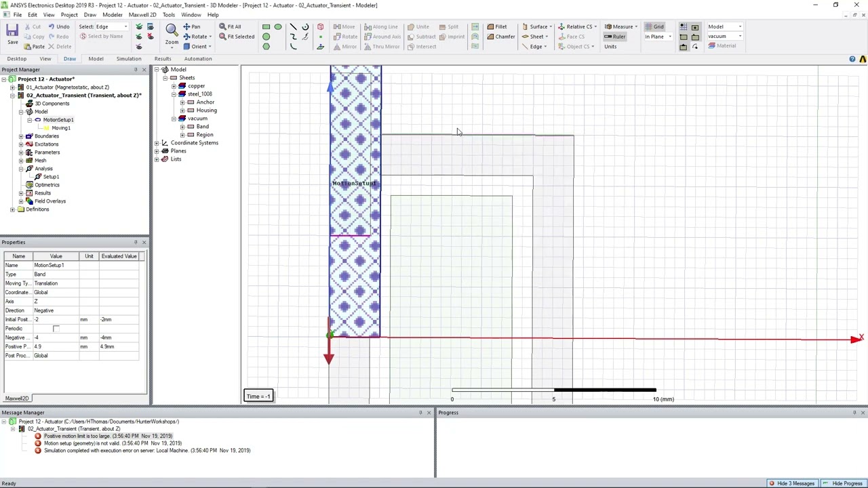The height and width of the screenshot is (488, 868).
Task: Open the help question mark icon
Action: (x=852, y=59)
